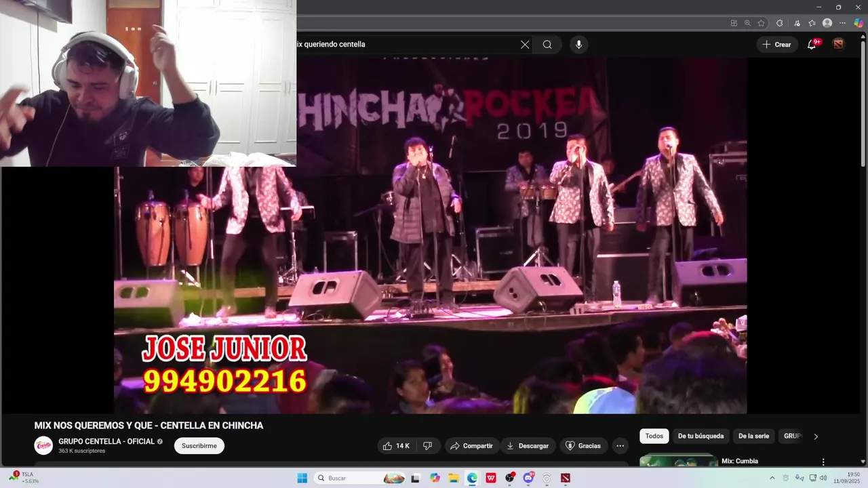Open Edge settings and more menu
The image size is (868, 488).
(843, 23)
